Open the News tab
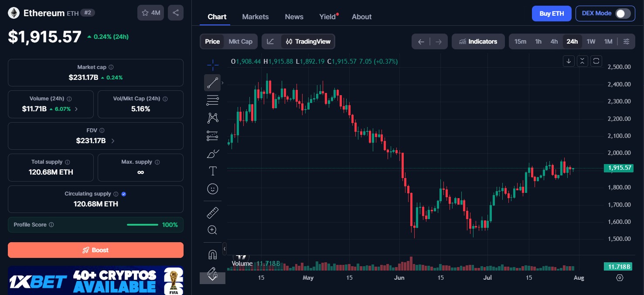 [294, 17]
